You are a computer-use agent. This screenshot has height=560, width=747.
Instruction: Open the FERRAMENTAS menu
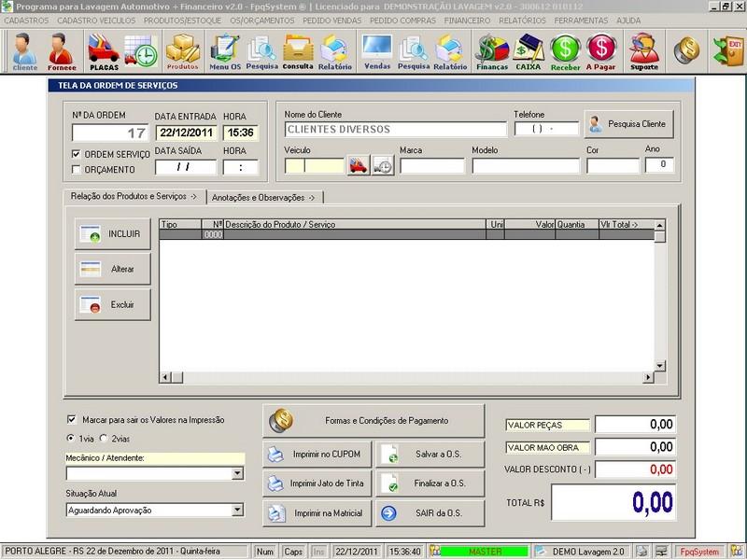(581, 21)
